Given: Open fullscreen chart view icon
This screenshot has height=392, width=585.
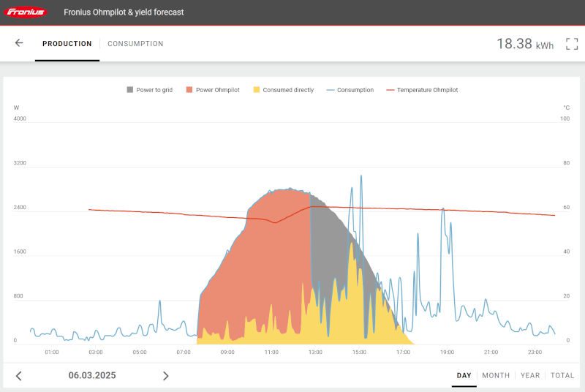Looking at the screenshot, I should coord(572,44).
